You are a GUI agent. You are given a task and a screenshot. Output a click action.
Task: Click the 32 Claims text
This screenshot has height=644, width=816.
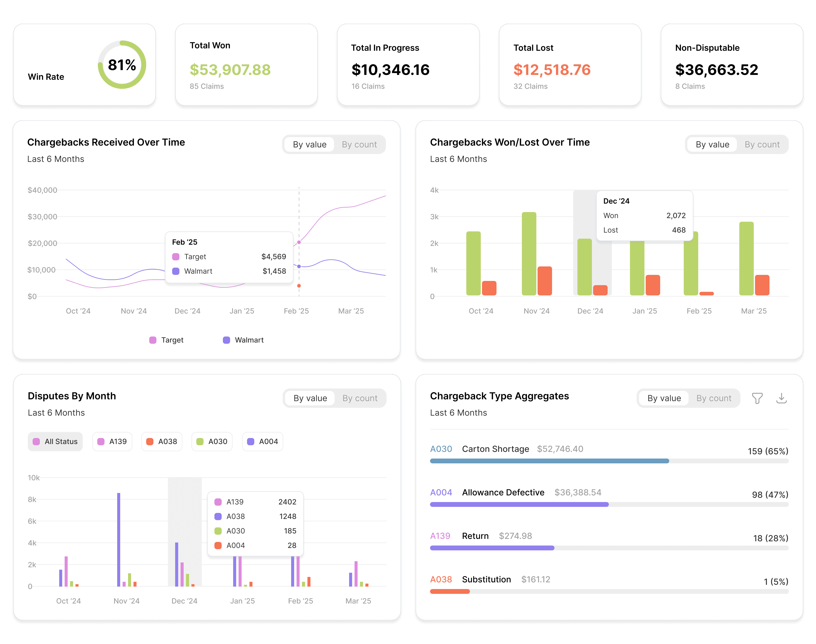point(530,86)
